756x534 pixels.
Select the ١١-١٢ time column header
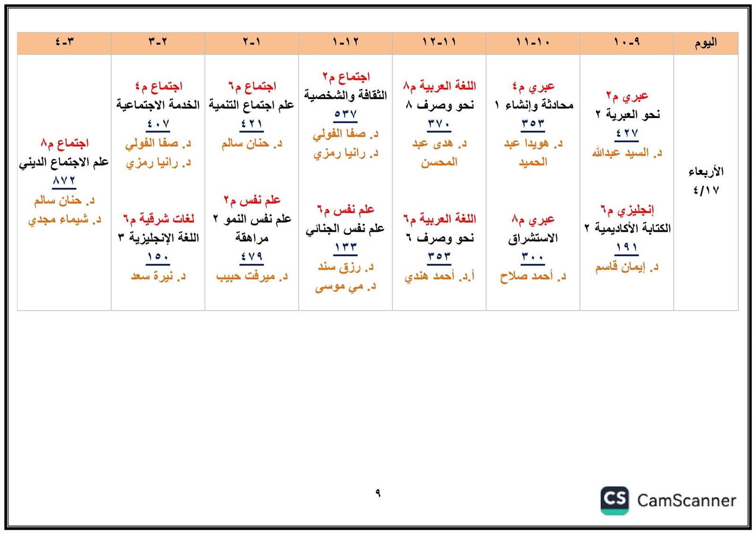(x=439, y=43)
